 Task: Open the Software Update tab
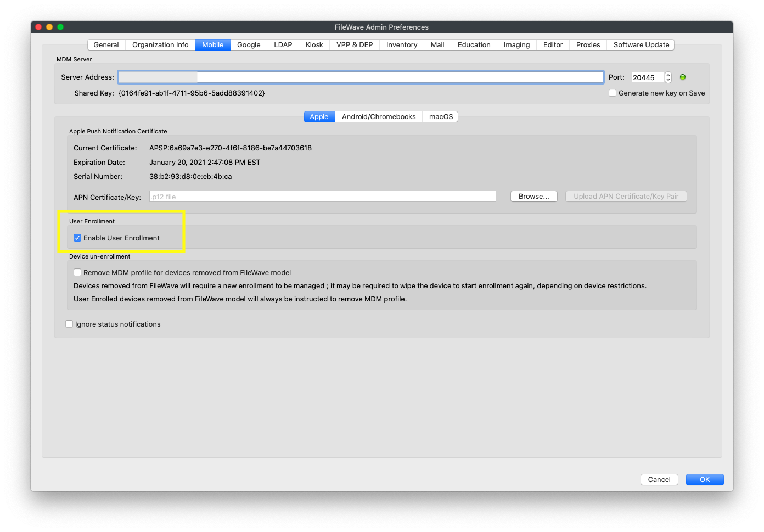coord(641,45)
